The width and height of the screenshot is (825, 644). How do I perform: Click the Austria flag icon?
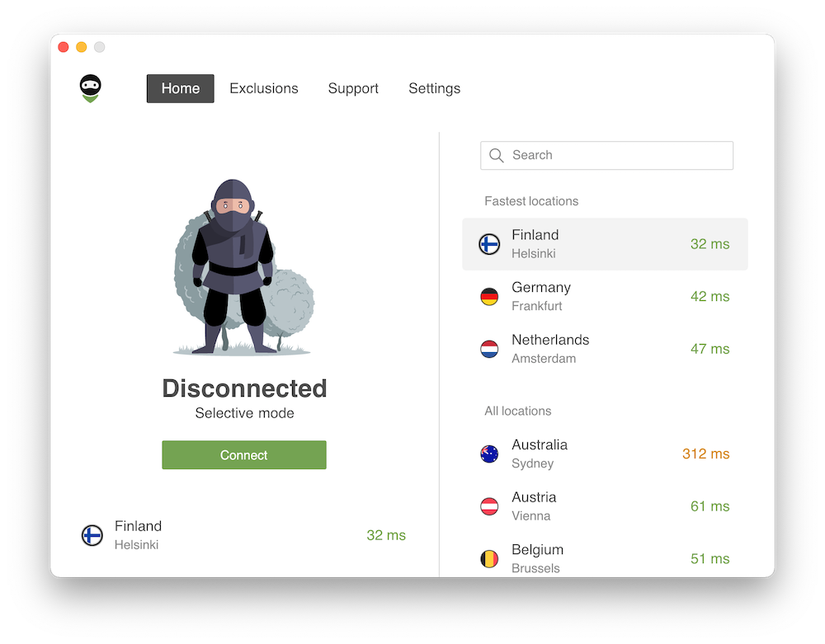[x=489, y=506]
